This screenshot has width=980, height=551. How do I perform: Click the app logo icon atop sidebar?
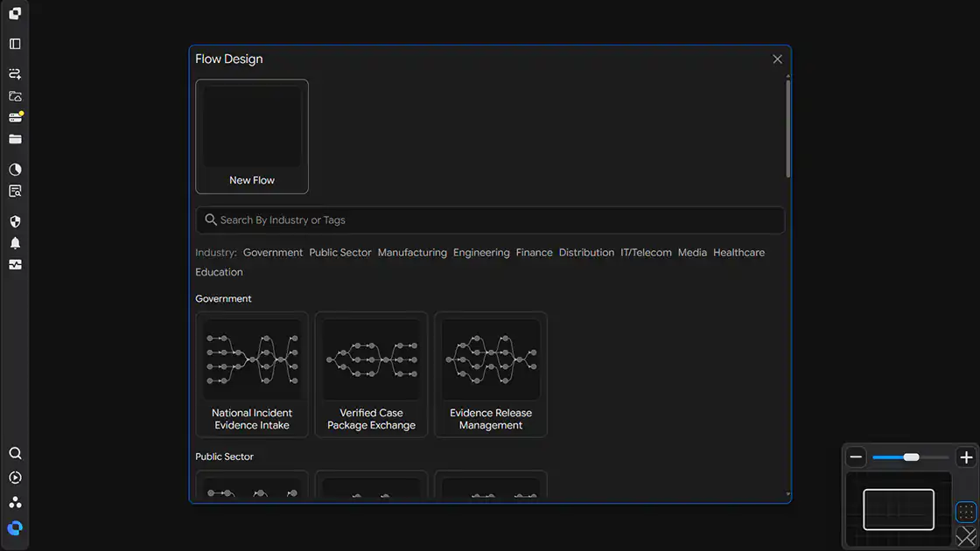(x=15, y=13)
